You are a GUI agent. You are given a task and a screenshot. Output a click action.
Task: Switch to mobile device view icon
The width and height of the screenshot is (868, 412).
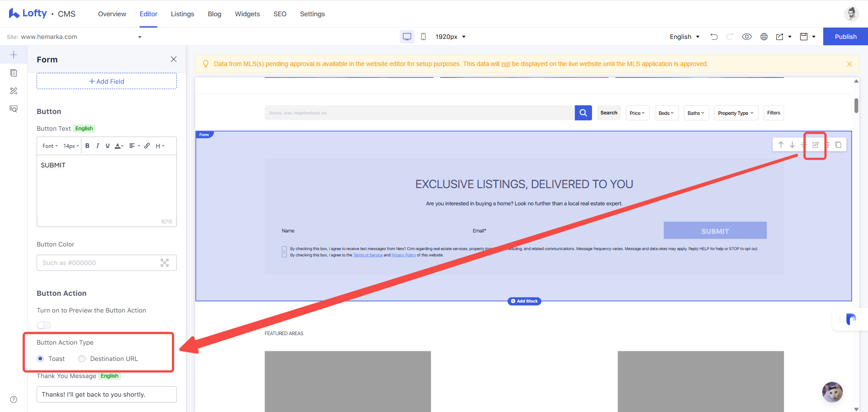(x=423, y=37)
